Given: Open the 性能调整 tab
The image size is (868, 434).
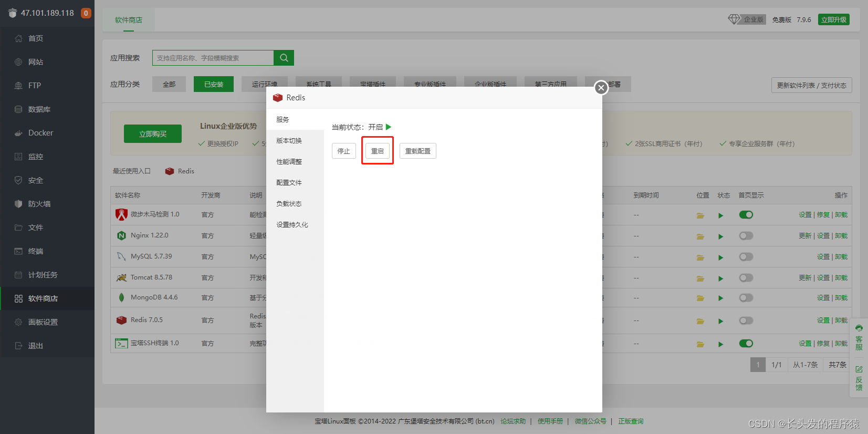Looking at the screenshot, I should click(x=295, y=161).
